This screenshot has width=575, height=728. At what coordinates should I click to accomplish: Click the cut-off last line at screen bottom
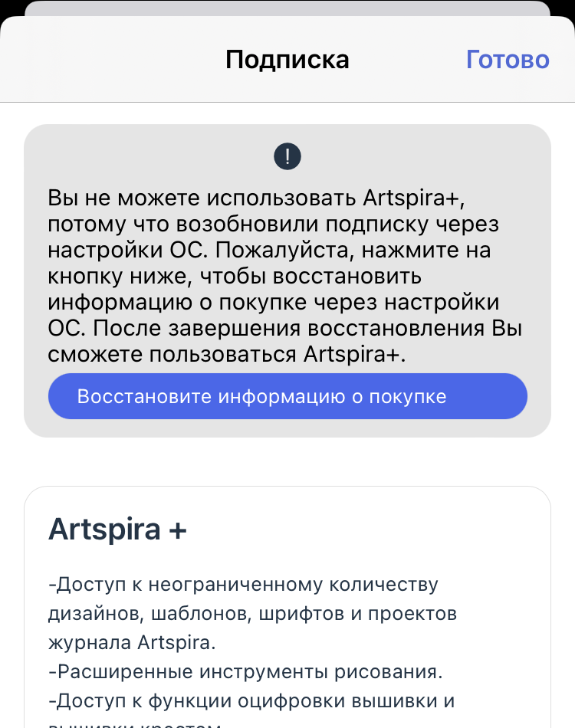point(135,724)
